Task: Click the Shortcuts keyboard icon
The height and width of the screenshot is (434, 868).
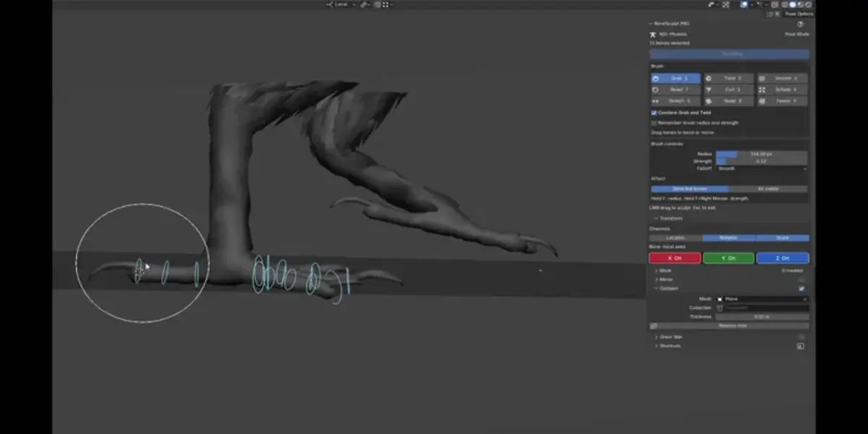Action: [801, 346]
